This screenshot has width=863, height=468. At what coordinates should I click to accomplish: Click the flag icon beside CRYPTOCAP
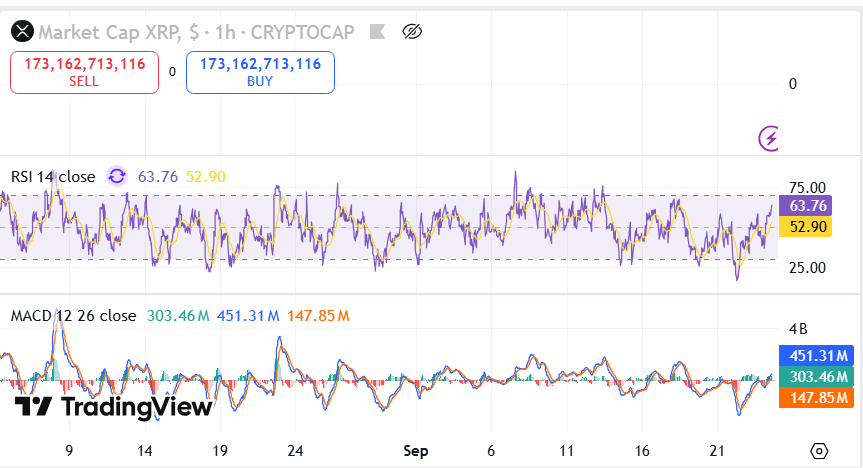(376, 33)
